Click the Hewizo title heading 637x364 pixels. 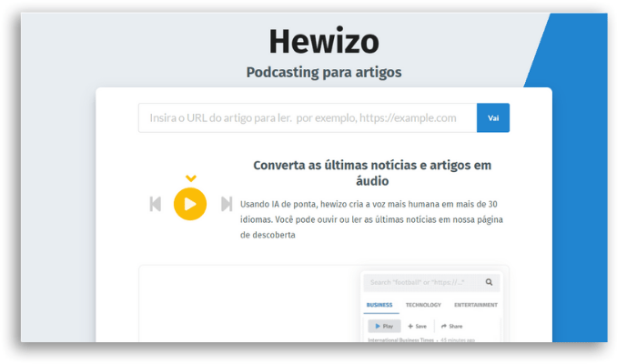click(324, 41)
